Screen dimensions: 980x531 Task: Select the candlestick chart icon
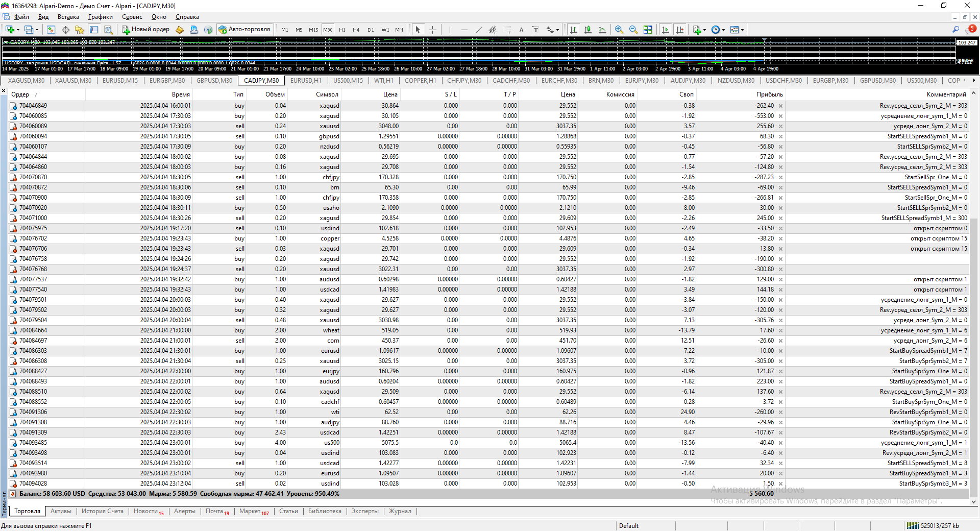pyautogui.click(x=588, y=30)
